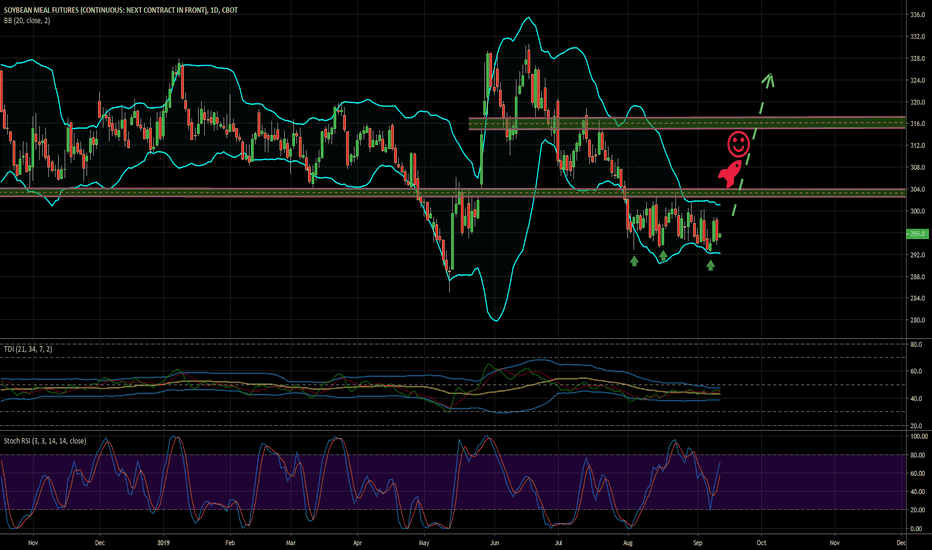This screenshot has width=932, height=550.
Task: Click the green 295.8 current price tag
Action: click(917, 234)
